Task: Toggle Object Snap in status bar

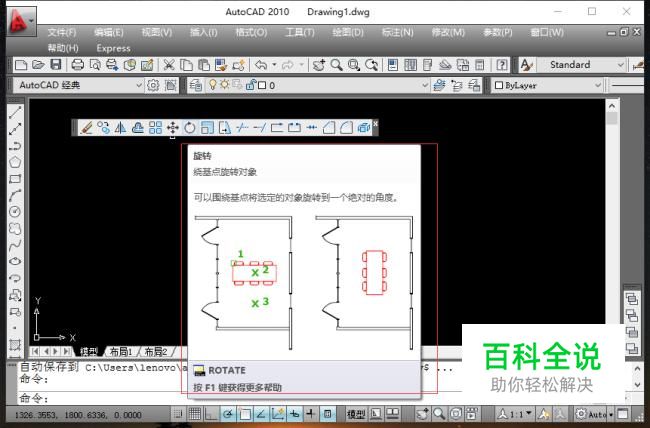Action: tap(245, 413)
